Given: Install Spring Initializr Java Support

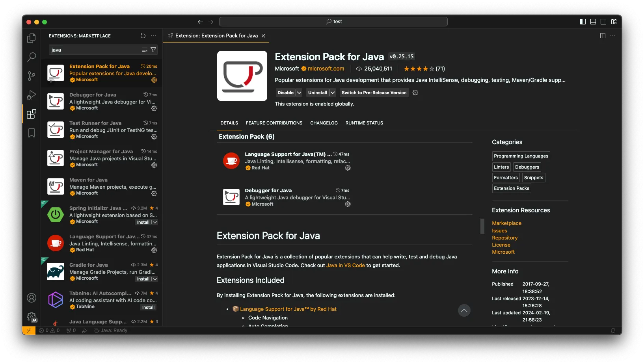Looking at the screenshot, I should (143, 222).
